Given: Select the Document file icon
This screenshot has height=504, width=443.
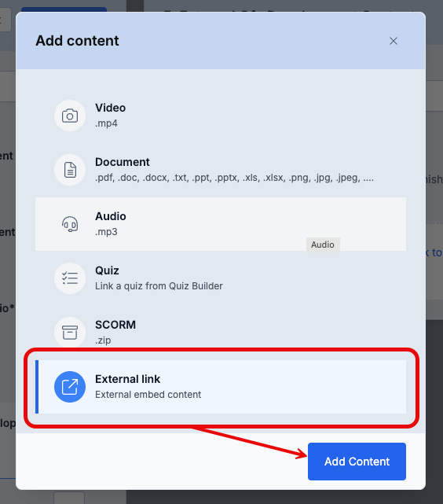Looking at the screenshot, I should [x=70, y=170].
